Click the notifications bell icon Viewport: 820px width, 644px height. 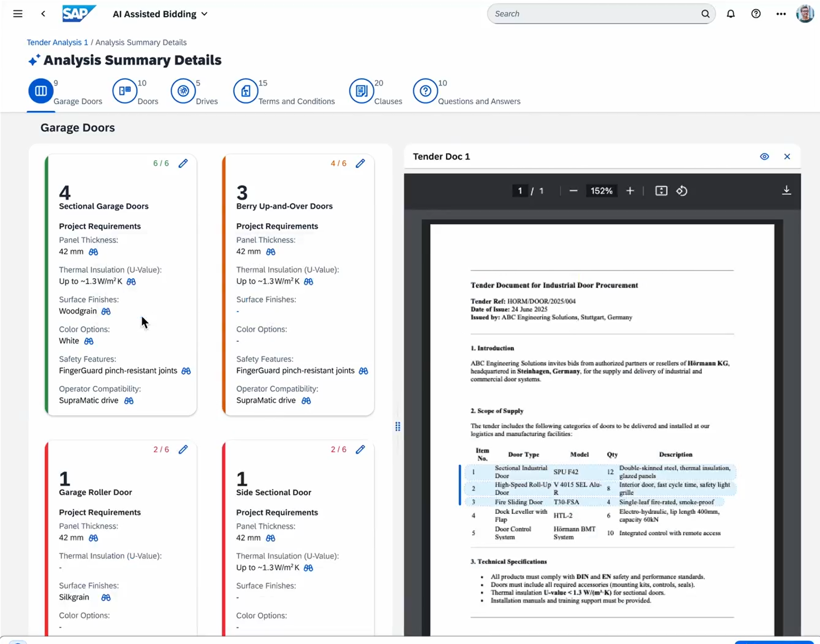tap(731, 14)
